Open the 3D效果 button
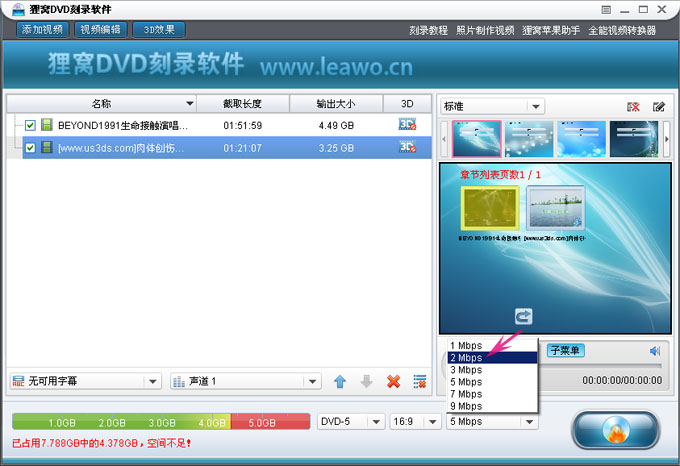Viewport: 680px width, 466px height. [159, 29]
